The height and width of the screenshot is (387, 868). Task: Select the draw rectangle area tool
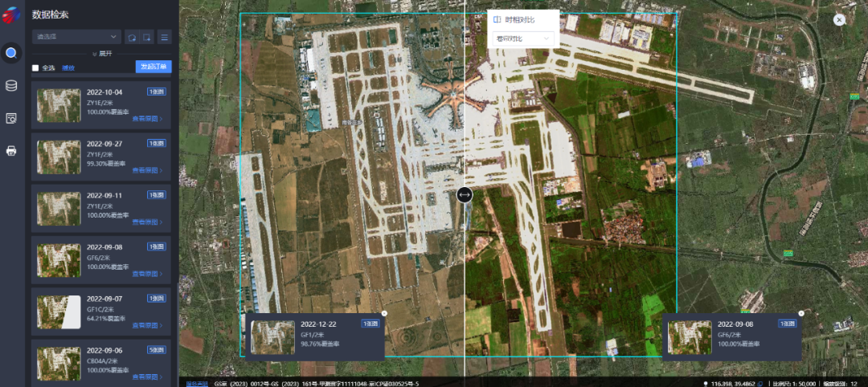tap(147, 37)
